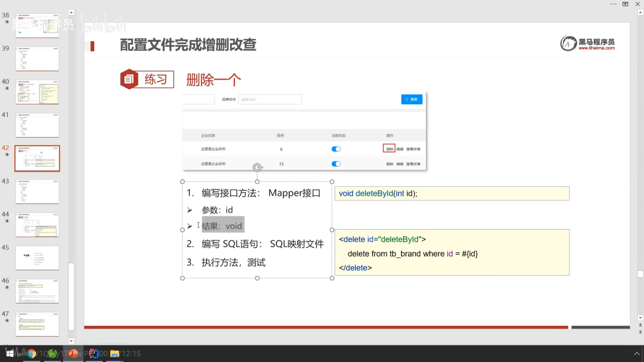Switch to Google Chrome in taskbar
644x362 pixels.
tap(31, 354)
